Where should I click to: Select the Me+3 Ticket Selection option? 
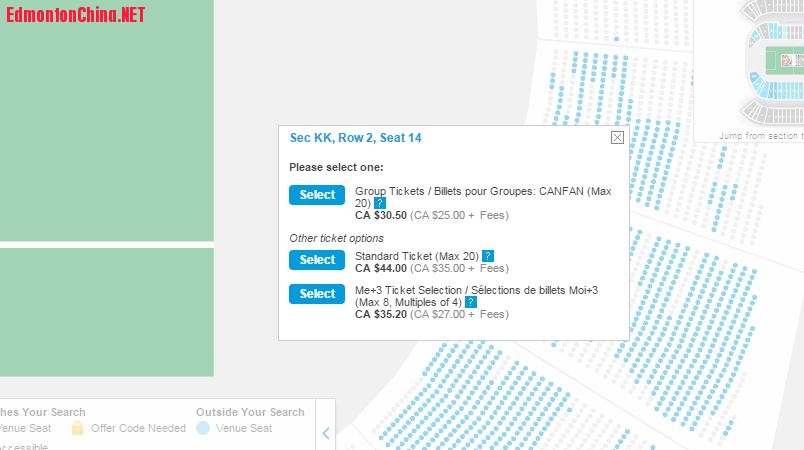tap(316, 294)
